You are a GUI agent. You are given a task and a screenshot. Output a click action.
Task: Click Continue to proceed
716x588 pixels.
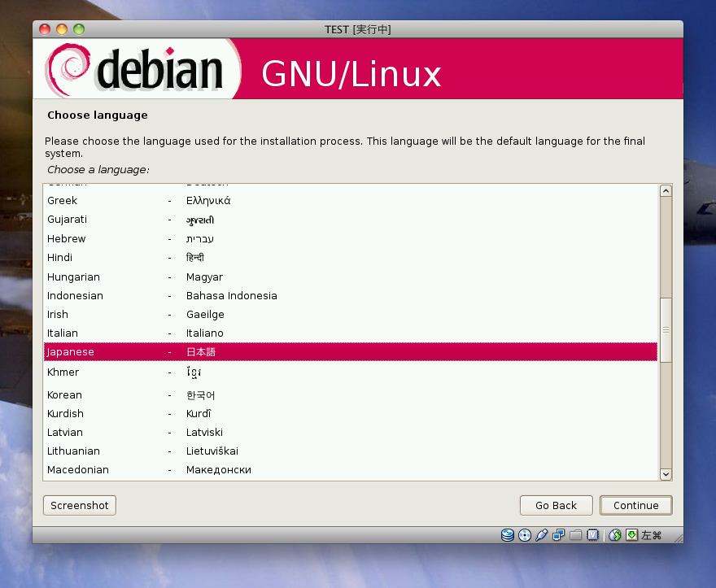tap(636, 505)
